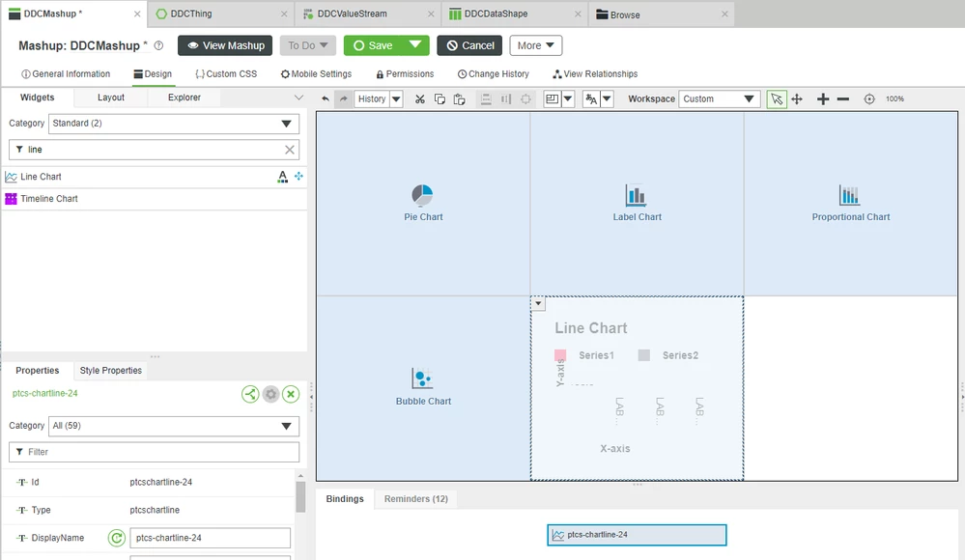Open the layout panel dropdown arrow
The image size is (965, 560).
pyautogui.click(x=568, y=98)
